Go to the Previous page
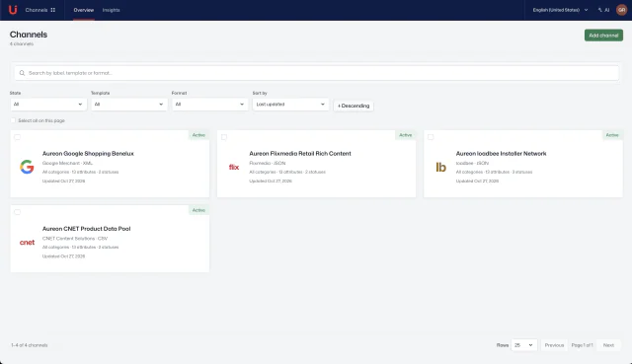 [x=554, y=345]
